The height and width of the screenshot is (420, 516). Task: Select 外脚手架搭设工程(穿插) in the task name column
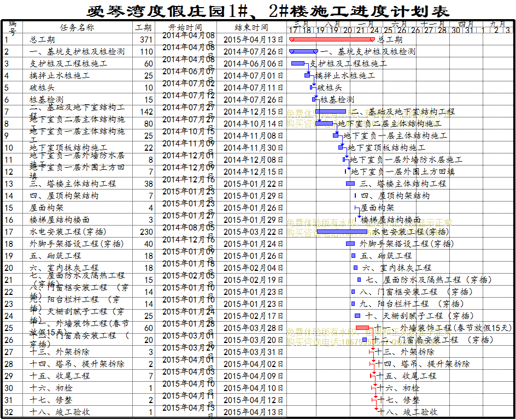tap(77, 244)
